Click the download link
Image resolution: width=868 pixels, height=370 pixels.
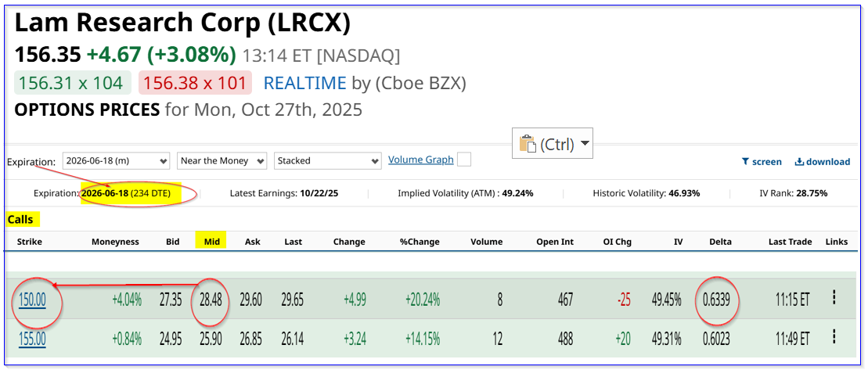coord(823,161)
